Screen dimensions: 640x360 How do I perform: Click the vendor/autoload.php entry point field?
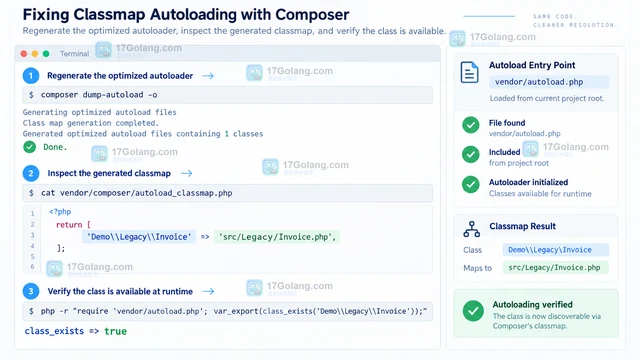tap(549, 82)
